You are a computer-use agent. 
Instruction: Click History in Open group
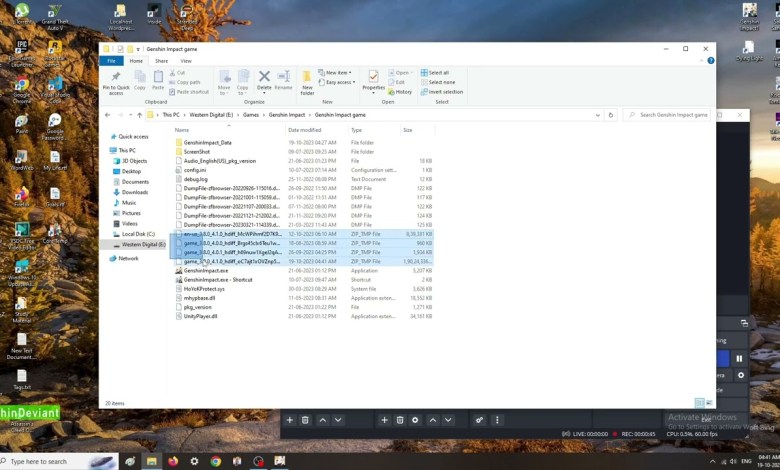[x=400, y=92]
